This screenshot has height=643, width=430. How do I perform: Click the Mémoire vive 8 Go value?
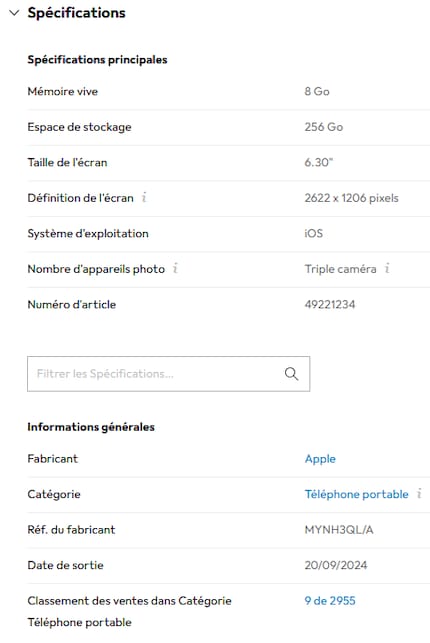(x=317, y=91)
